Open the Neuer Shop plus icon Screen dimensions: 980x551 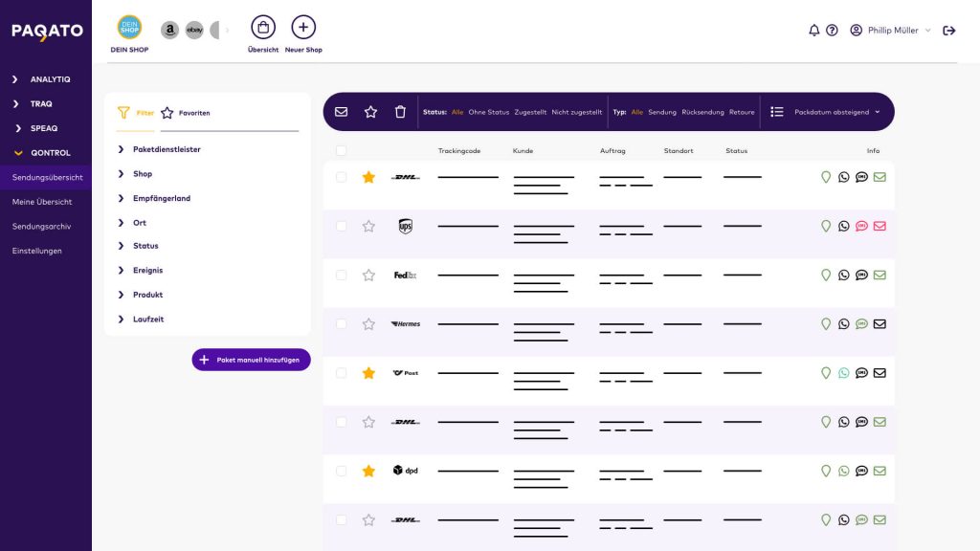click(303, 27)
